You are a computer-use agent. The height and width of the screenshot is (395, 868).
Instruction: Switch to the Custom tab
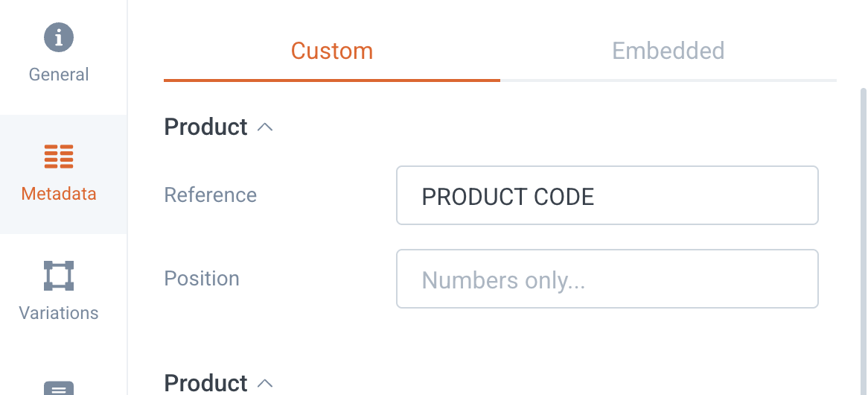click(332, 51)
